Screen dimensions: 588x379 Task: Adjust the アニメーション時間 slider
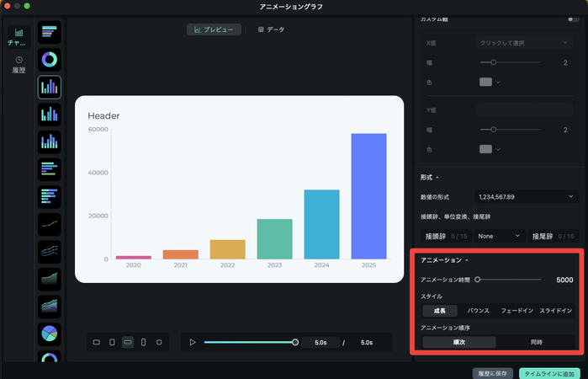pyautogui.click(x=508, y=280)
